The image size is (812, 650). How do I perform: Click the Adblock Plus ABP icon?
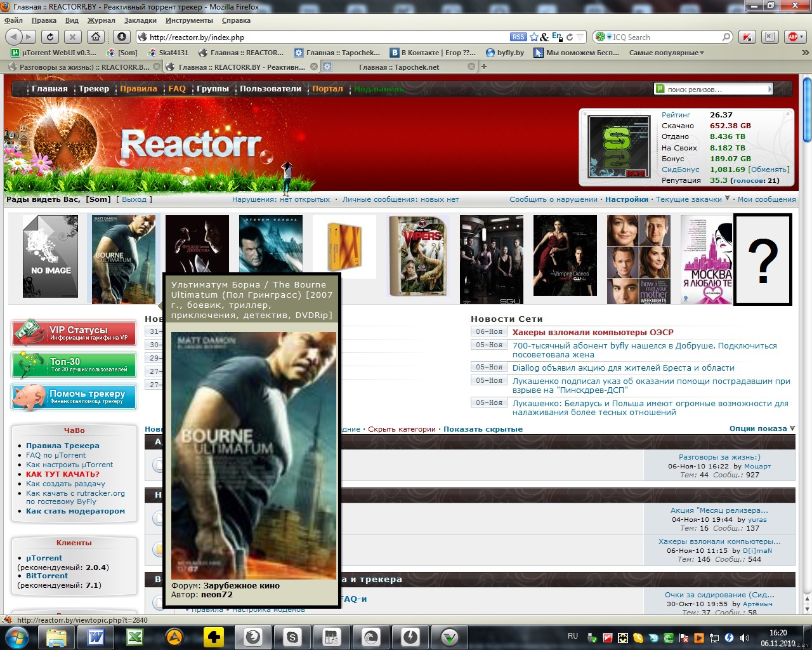tap(792, 37)
